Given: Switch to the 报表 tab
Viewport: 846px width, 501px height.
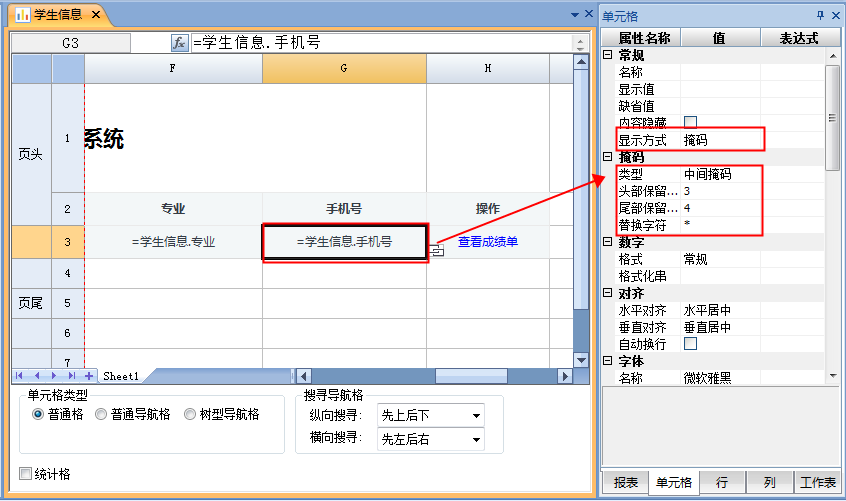Looking at the screenshot, I should tap(626, 482).
